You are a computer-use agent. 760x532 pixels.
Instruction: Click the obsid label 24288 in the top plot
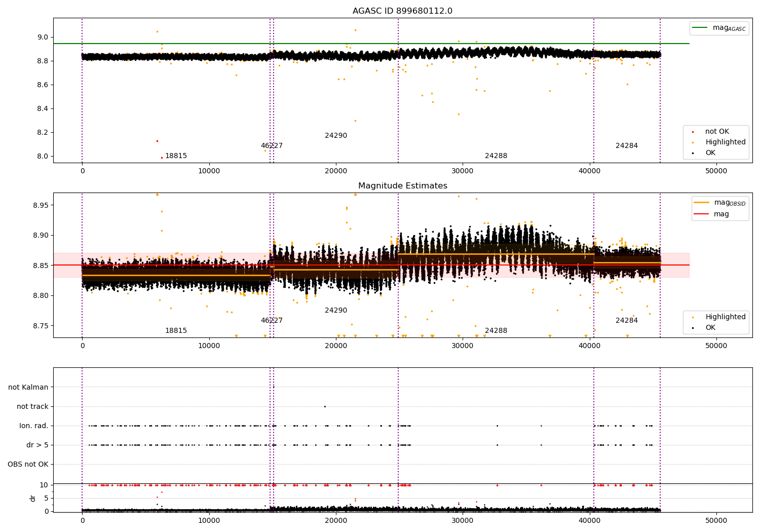point(496,156)
